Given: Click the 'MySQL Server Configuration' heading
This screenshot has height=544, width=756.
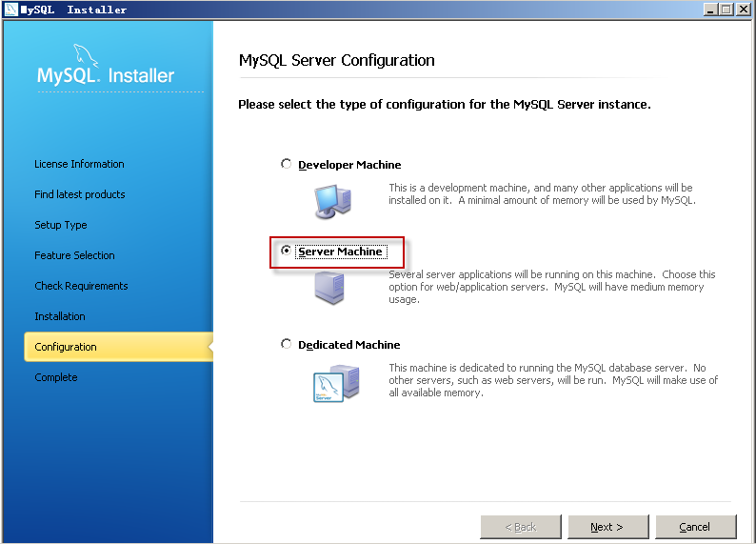Looking at the screenshot, I should coord(336,60).
